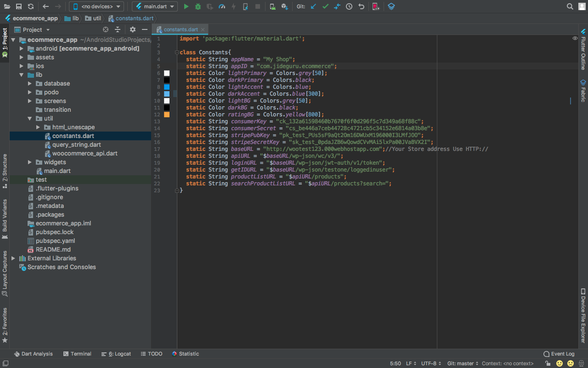Click the Synchronize refresh icon

(x=30, y=6)
